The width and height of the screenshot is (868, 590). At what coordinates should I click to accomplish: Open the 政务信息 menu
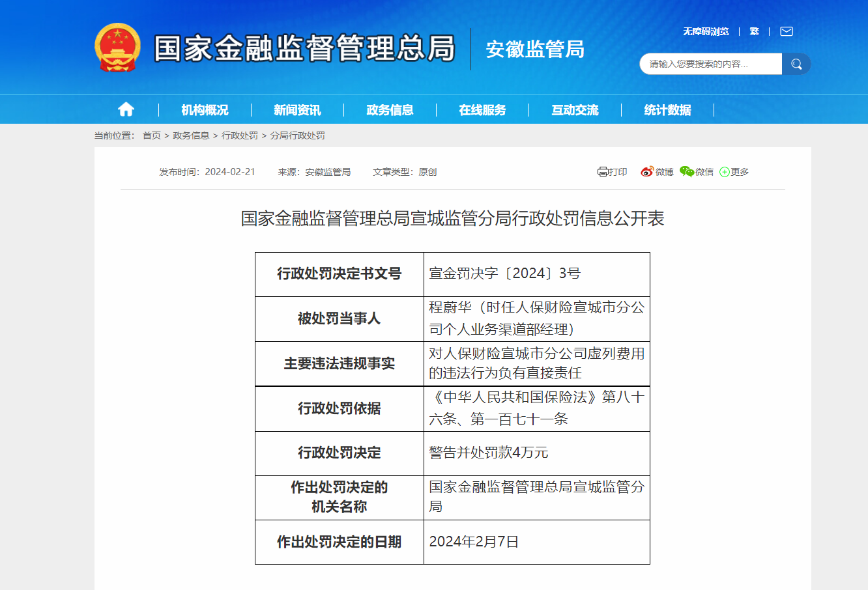(390, 110)
